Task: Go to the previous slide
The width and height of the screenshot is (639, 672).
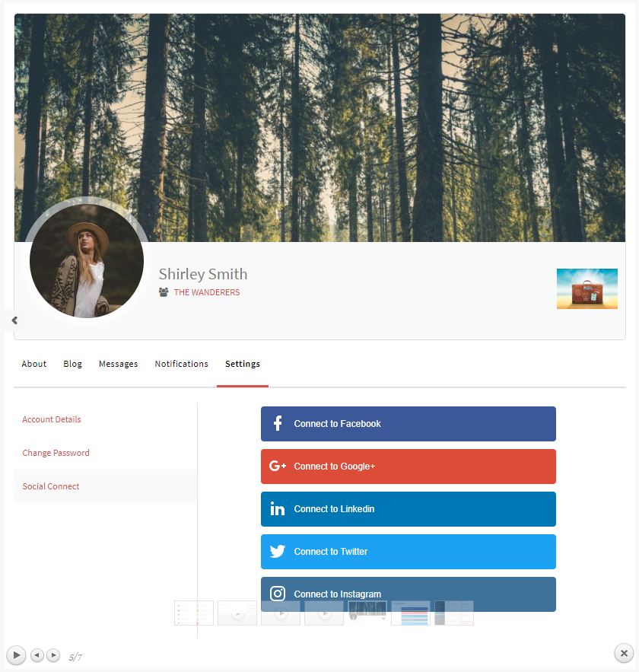Action: tap(37, 654)
